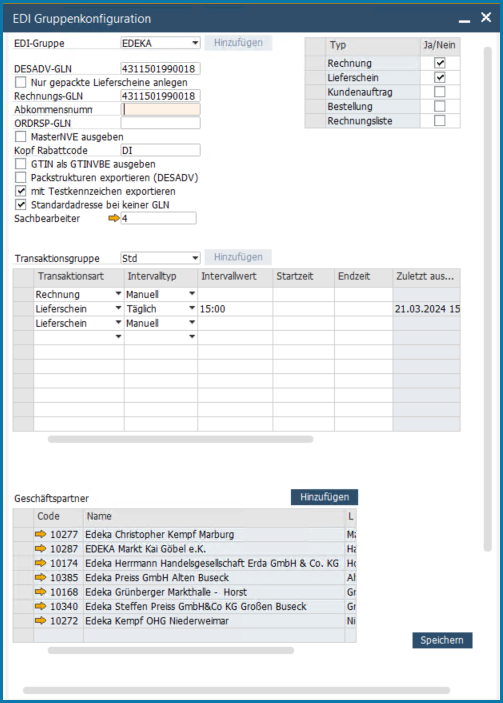
Task: Click the Sachbearbeiter link arrow
Action: pos(114,218)
